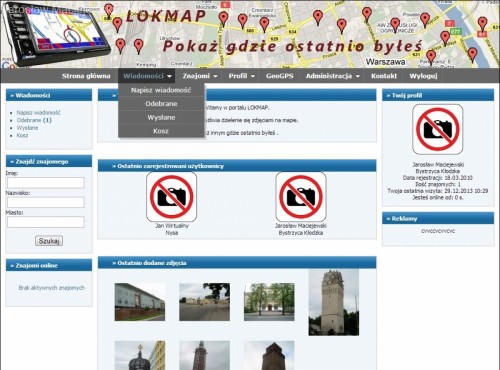Focus the Imię input field

[x=46, y=183]
